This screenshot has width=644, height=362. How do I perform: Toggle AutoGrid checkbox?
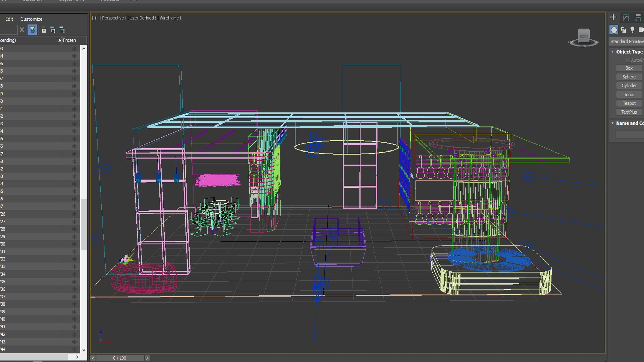click(x=628, y=60)
